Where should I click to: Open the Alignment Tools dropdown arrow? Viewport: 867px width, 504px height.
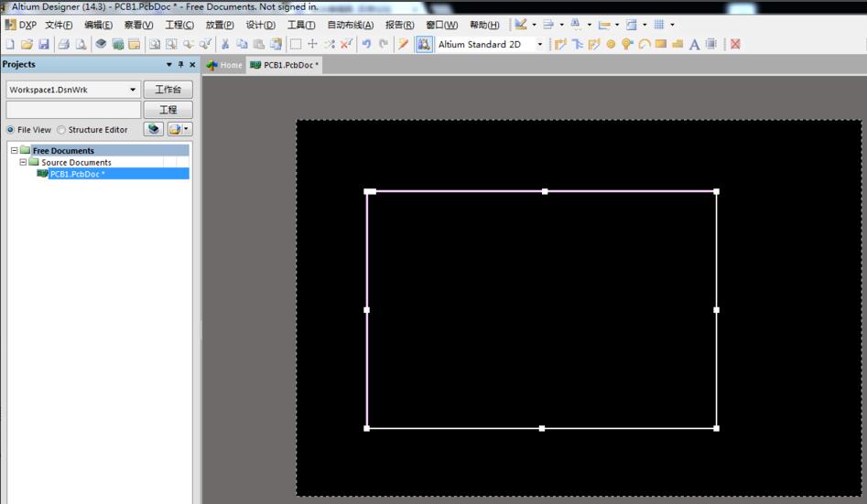pos(562,25)
